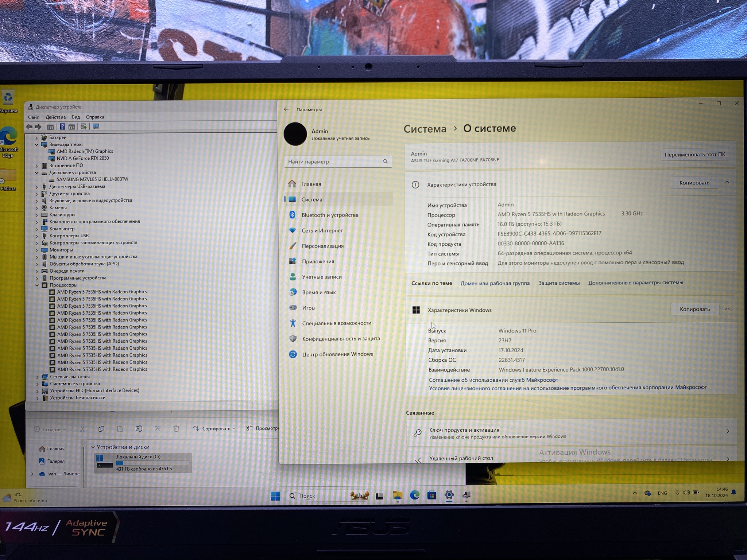This screenshot has height=560, width=747.
Task: Collapse the Видеоадаптеры tree node
Action: coord(36,144)
